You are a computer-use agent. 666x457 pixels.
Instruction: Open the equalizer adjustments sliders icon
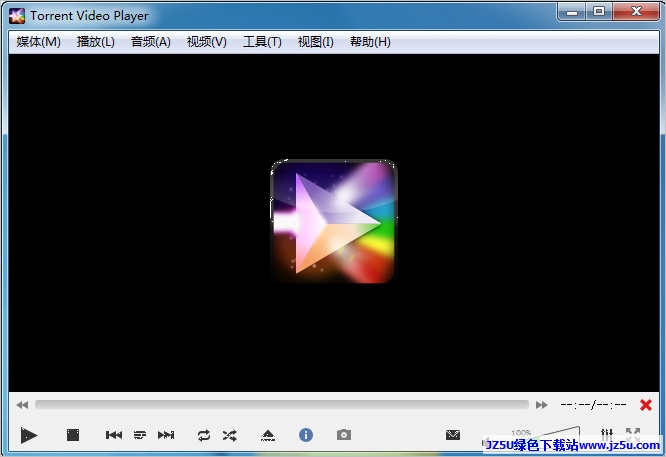point(607,434)
